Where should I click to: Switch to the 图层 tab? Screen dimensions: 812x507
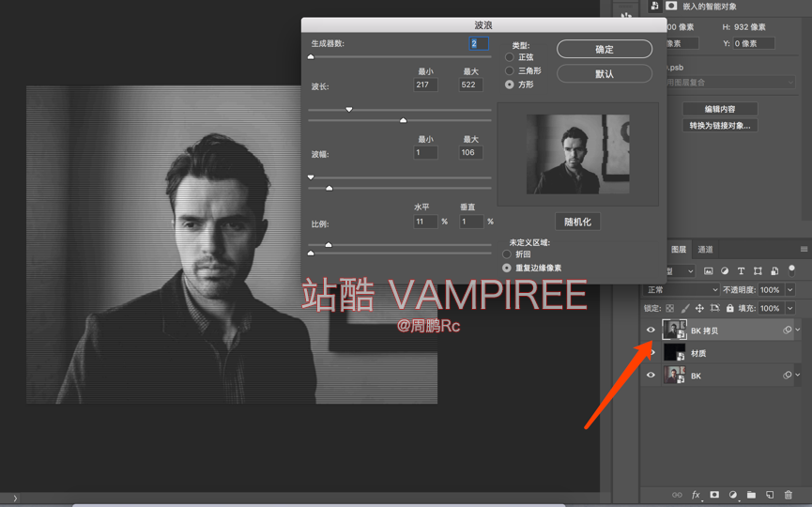coord(679,249)
